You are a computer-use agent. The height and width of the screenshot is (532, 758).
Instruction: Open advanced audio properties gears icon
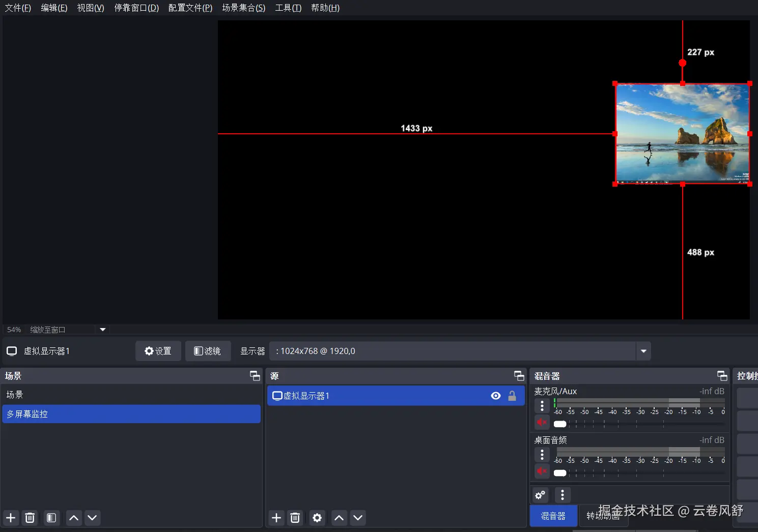pyautogui.click(x=540, y=494)
